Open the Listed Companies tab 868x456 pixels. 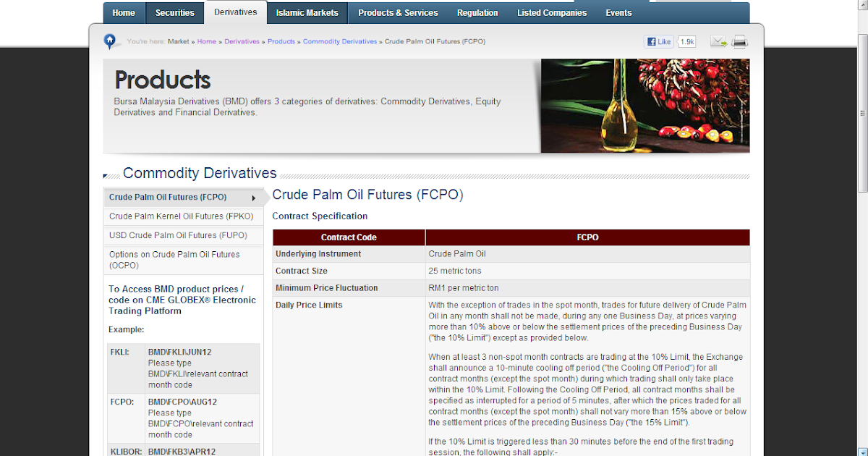[552, 13]
